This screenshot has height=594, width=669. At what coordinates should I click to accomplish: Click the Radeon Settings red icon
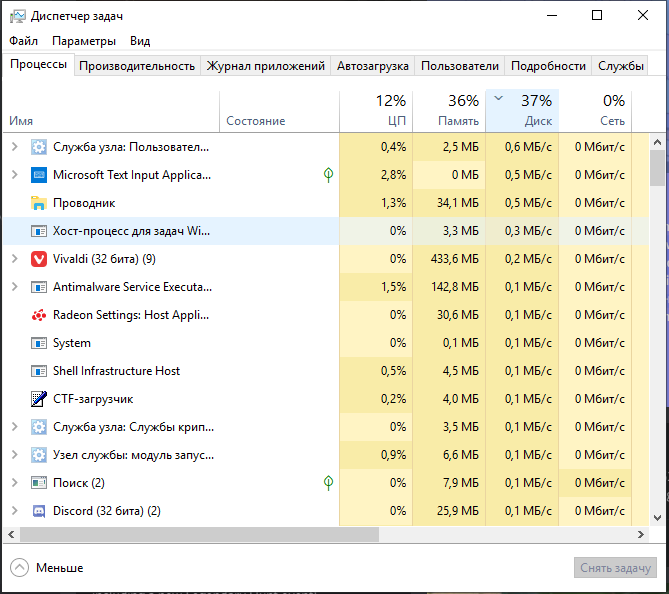click(39, 315)
